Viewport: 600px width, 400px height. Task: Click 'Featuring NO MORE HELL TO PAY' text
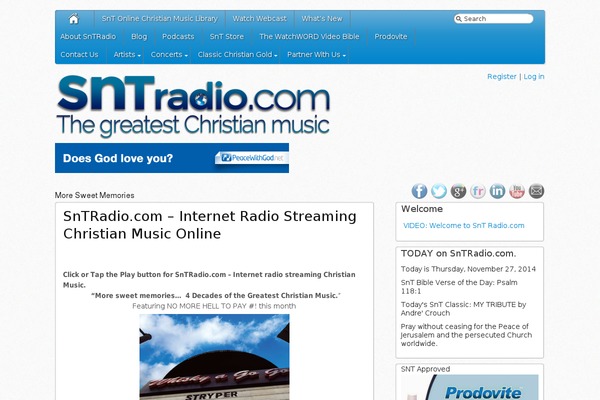(x=214, y=306)
